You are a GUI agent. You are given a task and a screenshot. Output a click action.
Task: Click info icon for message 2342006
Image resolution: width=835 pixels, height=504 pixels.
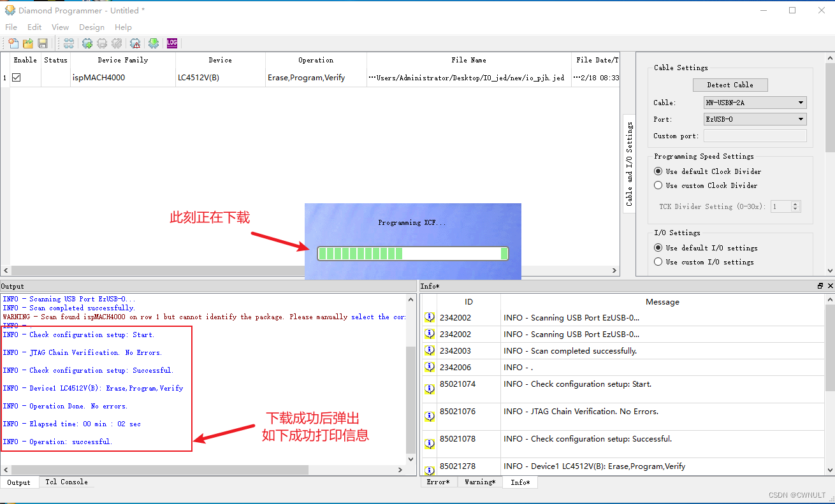[430, 368]
